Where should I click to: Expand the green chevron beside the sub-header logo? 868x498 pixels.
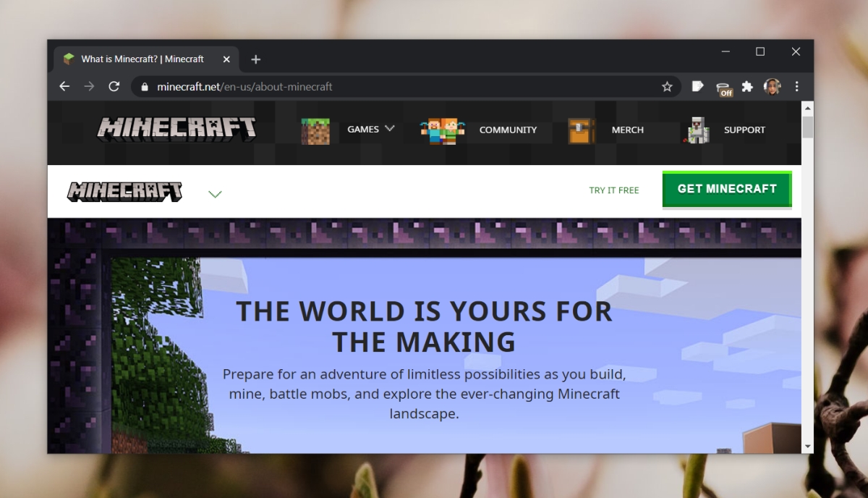(x=215, y=194)
